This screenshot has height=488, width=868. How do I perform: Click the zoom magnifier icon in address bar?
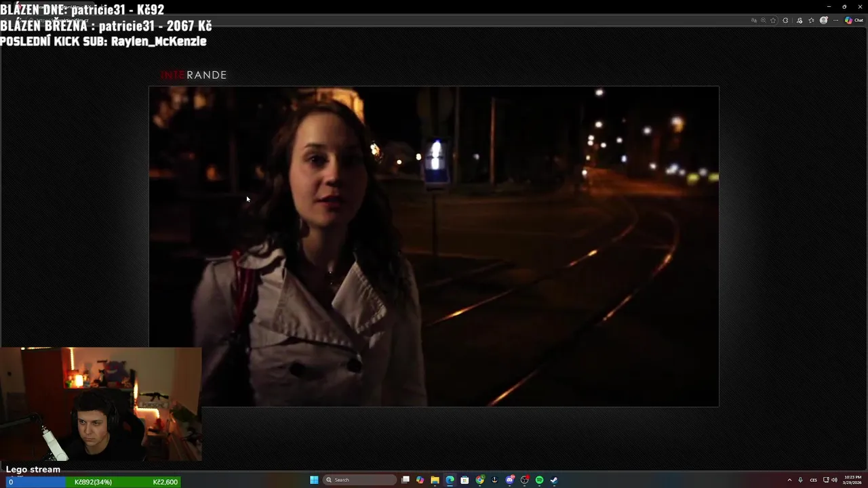point(764,20)
